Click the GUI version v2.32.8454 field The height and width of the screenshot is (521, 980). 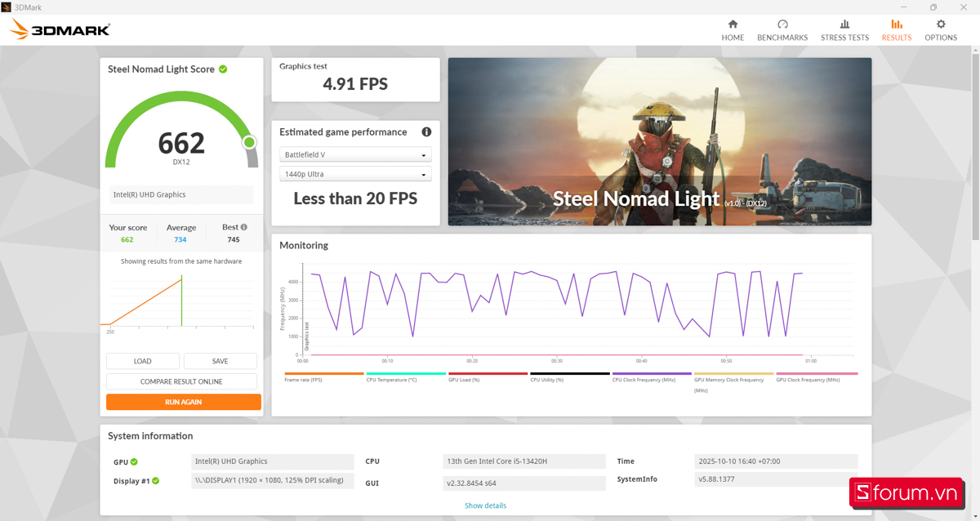(524, 483)
